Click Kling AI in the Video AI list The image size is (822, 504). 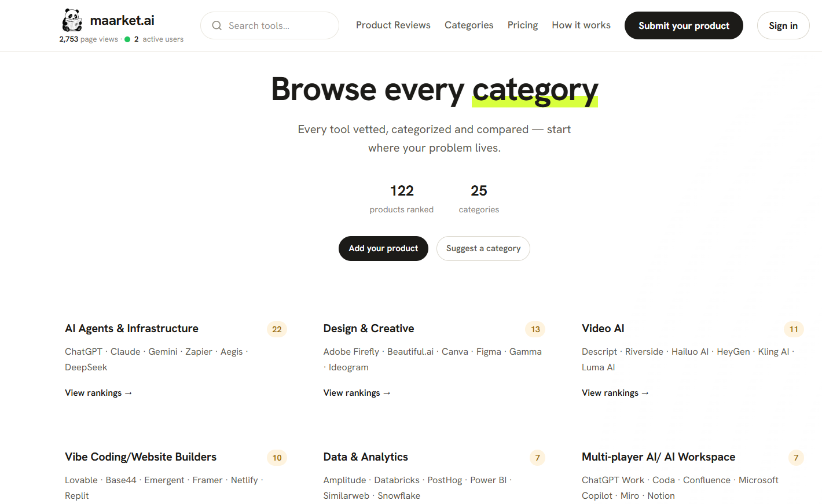773,352
